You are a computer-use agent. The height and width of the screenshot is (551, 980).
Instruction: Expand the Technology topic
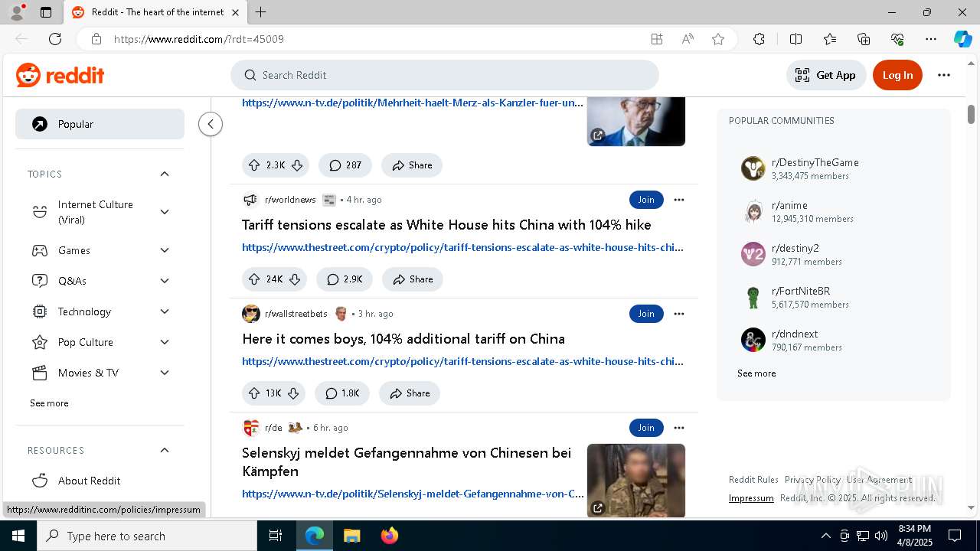(x=165, y=311)
